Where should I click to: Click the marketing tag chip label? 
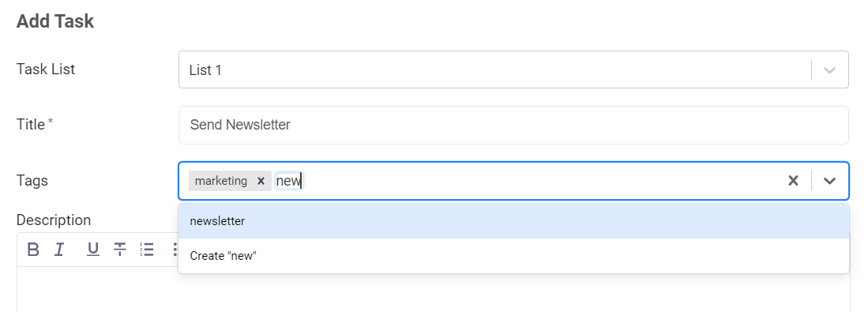pyautogui.click(x=221, y=181)
